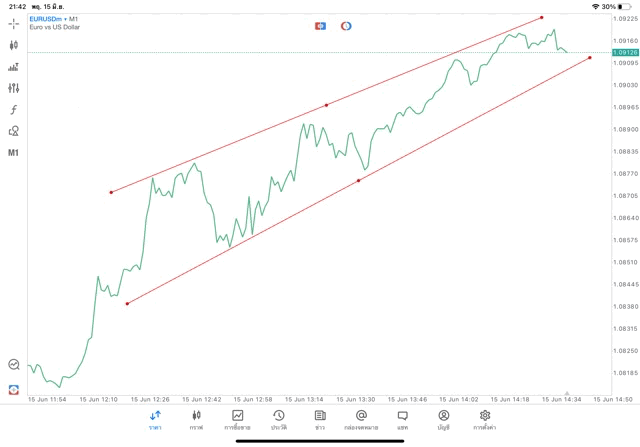This screenshot has width=640, height=447.
Task: Select the crosshair tool in left sidebar
Action: 13,23
